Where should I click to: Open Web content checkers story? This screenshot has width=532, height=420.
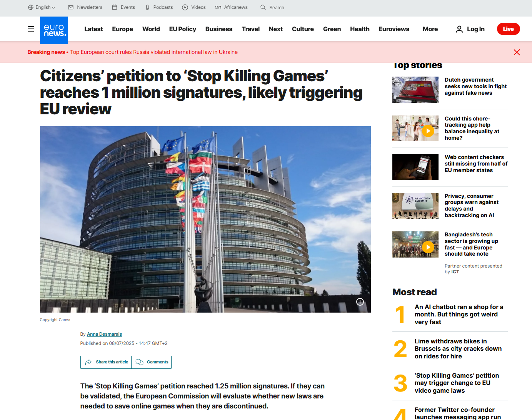(x=476, y=164)
